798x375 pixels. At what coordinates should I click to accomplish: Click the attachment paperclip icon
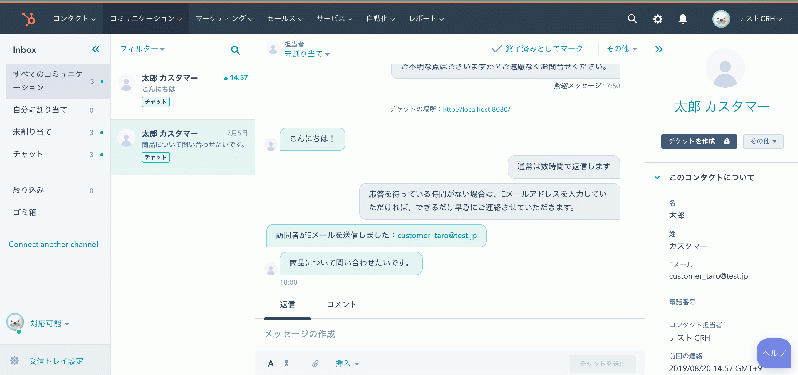pyautogui.click(x=315, y=363)
